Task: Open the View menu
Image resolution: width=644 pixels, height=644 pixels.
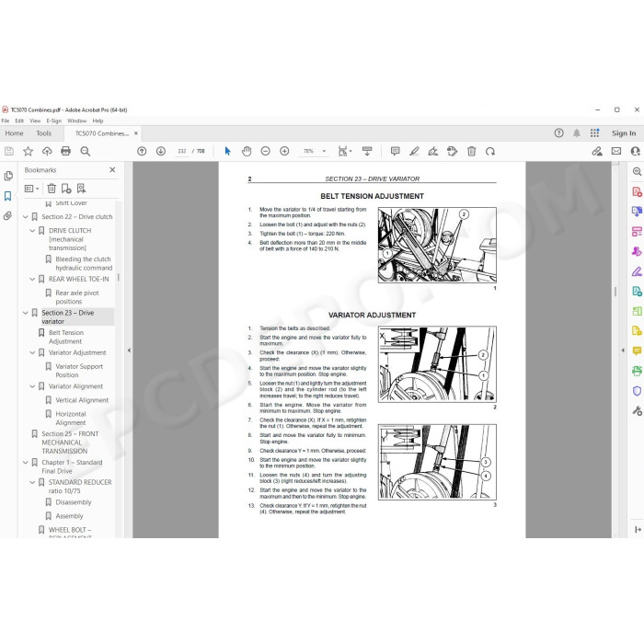Action: coord(35,121)
